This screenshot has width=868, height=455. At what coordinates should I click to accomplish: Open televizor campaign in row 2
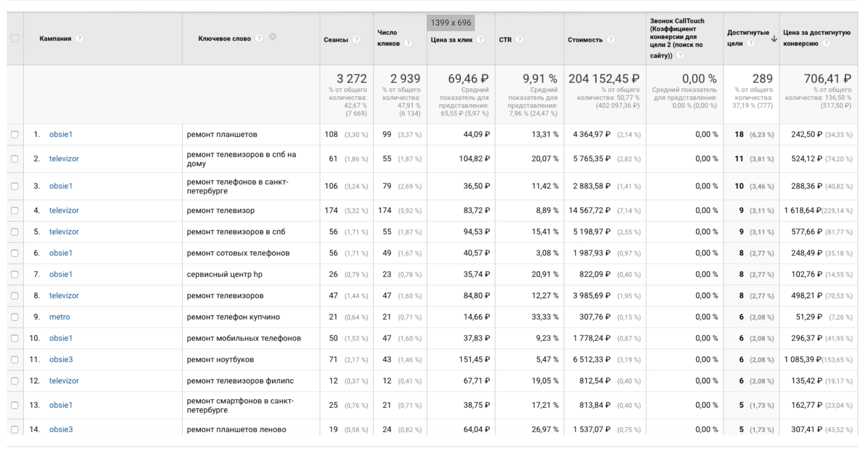64,159
